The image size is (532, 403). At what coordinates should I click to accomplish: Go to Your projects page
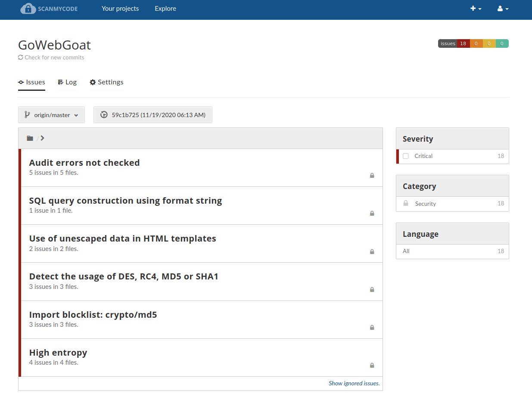(120, 9)
